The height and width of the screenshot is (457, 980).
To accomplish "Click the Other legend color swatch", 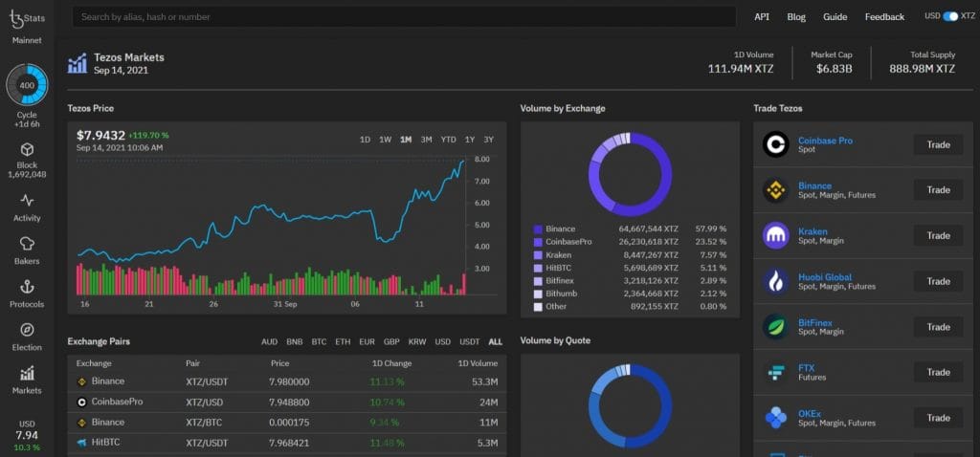I will click(538, 307).
